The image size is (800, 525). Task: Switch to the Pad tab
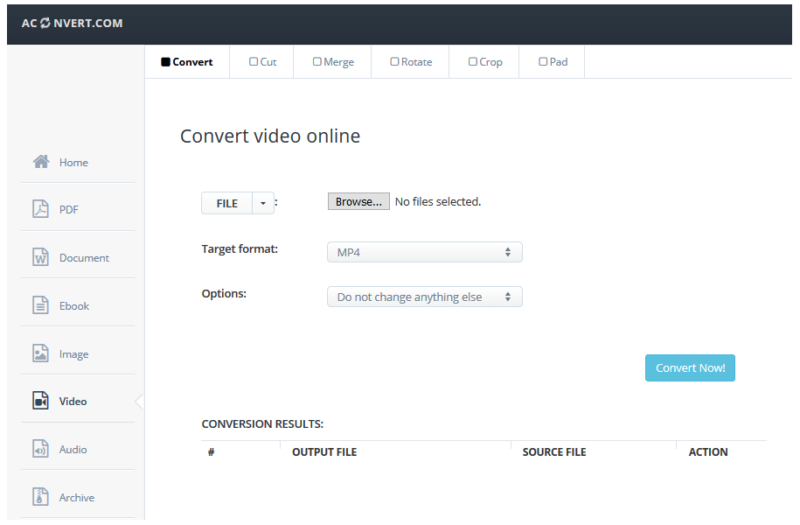[x=552, y=62]
